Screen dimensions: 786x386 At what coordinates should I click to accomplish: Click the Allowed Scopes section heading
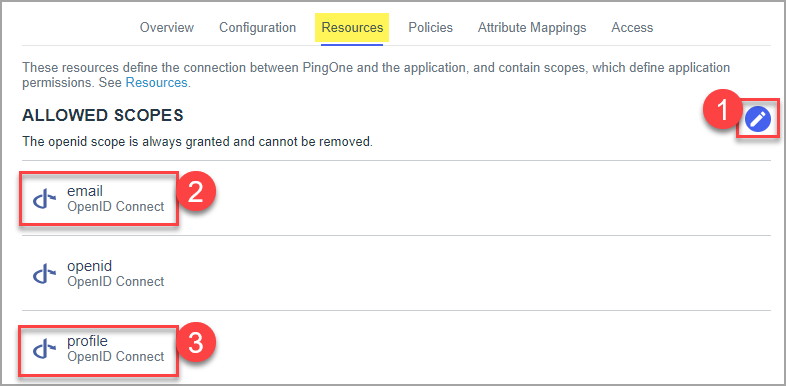click(103, 116)
